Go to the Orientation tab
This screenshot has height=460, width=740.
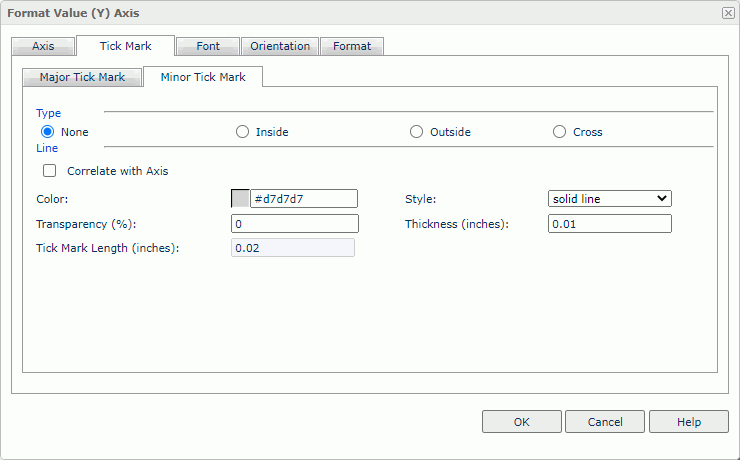tap(280, 46)
